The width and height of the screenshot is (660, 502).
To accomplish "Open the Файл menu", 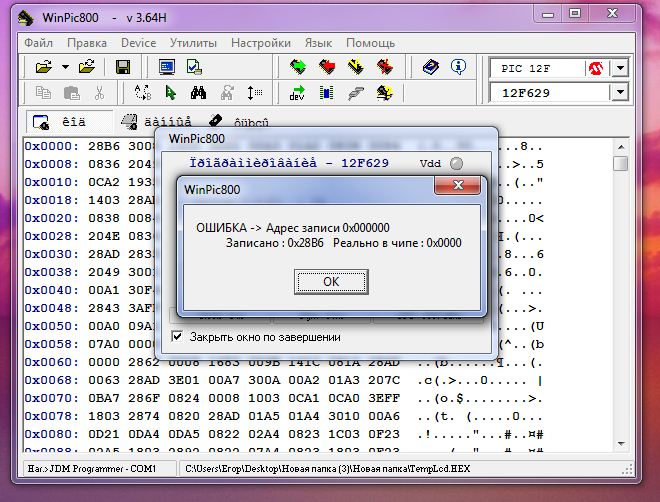I will click(x=39, y=43).
